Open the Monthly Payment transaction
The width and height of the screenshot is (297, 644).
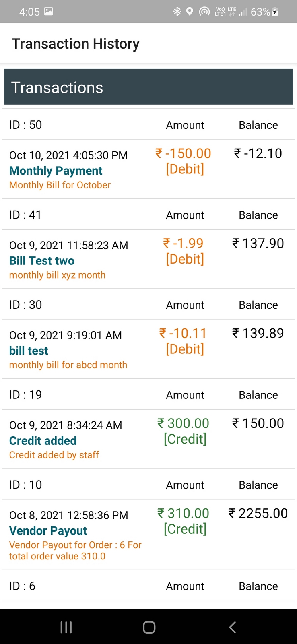(x=56, y=171)
